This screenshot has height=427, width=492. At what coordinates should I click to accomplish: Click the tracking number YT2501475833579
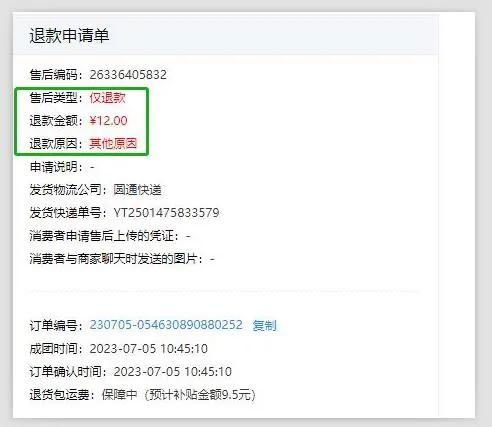pyautogui.click(x=166, y=213)
